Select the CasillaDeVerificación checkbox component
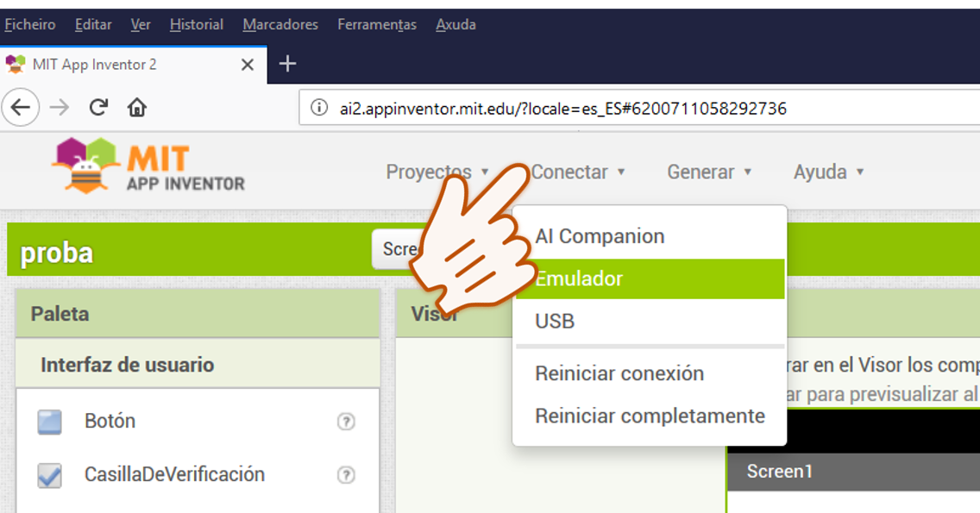980x513 pixels. 50,475
